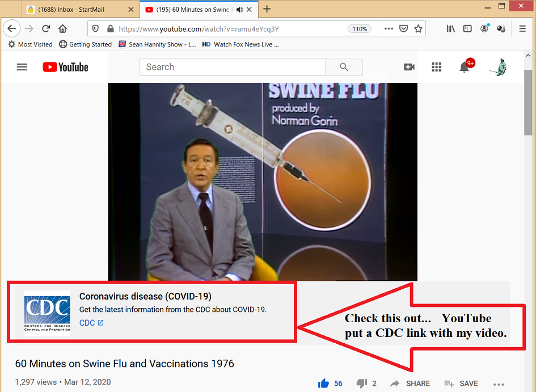
Task: Reload the current page
Action: click(46, 29)
